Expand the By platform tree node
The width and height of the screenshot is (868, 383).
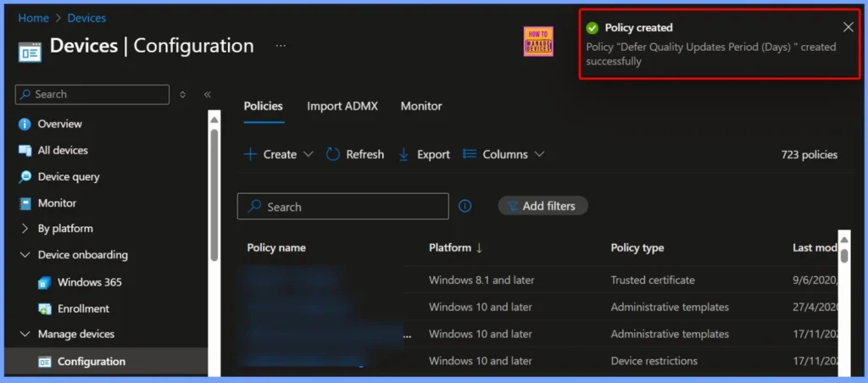[25, 228]
